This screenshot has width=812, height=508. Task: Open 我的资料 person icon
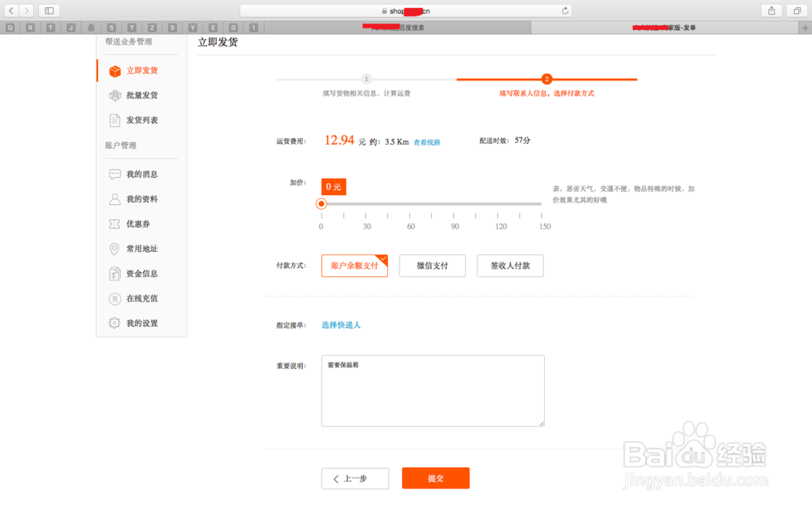(114, 199)
